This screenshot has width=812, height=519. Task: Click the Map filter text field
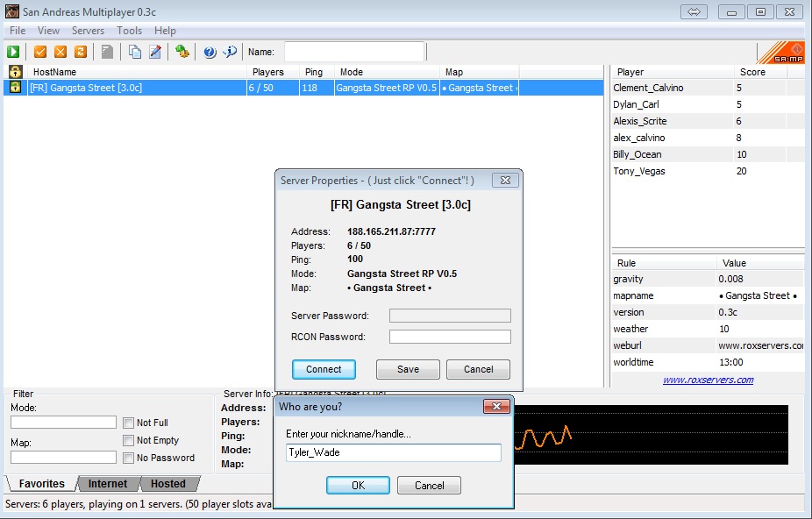coord(63,457)
